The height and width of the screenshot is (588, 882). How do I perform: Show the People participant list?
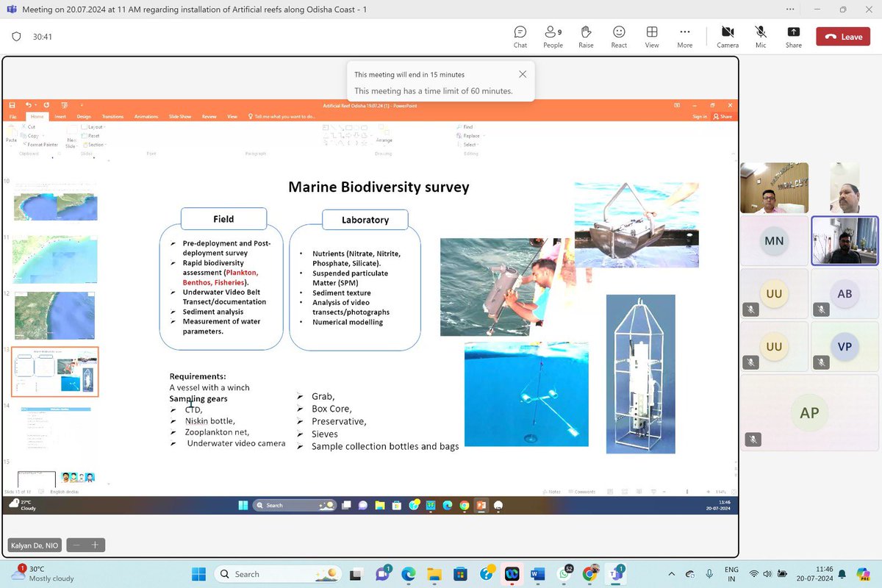(553, 37)
